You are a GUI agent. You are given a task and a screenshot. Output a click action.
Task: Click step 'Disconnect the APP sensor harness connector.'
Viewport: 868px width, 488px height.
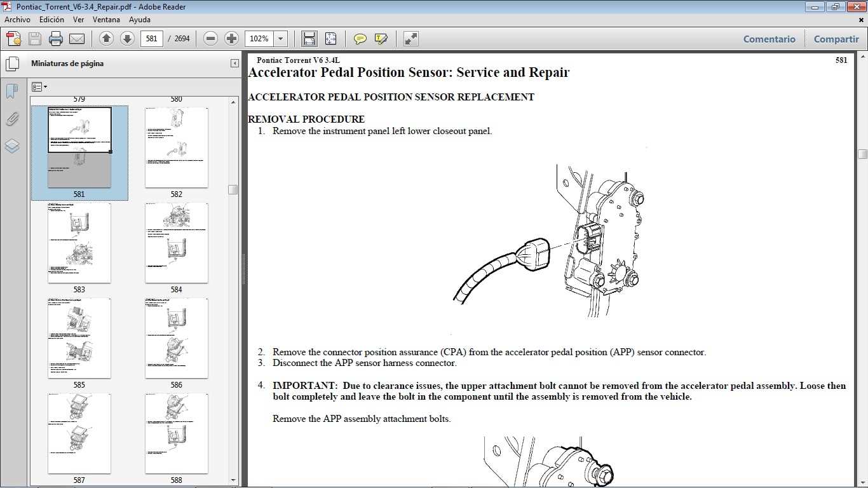coord(365,363)
